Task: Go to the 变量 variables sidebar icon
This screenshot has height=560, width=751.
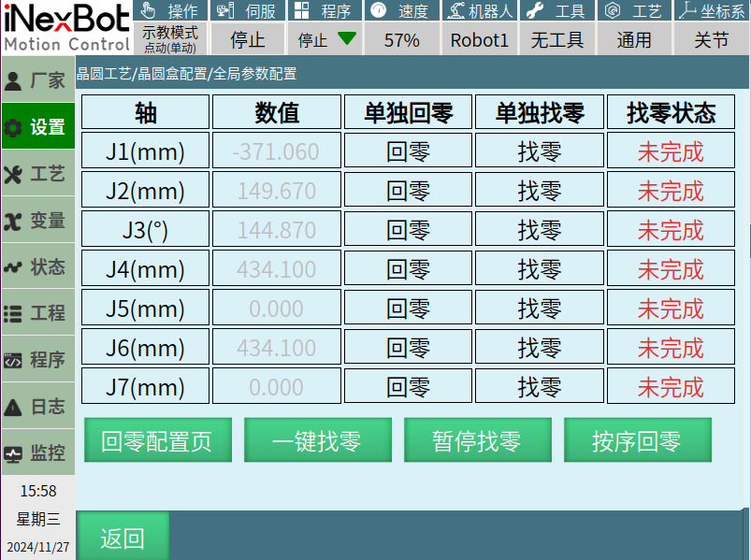Action: 13,222
